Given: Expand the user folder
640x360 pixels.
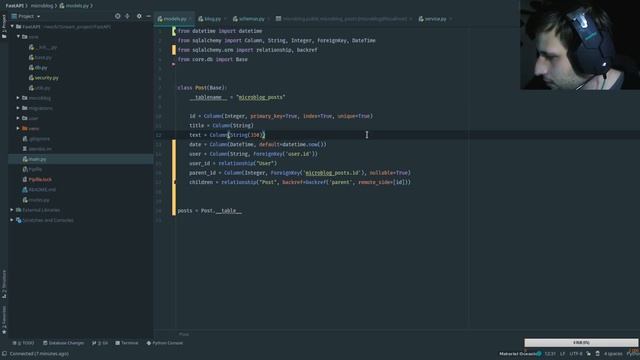Looking at the screenshot, I should click(x=18, y=118).
